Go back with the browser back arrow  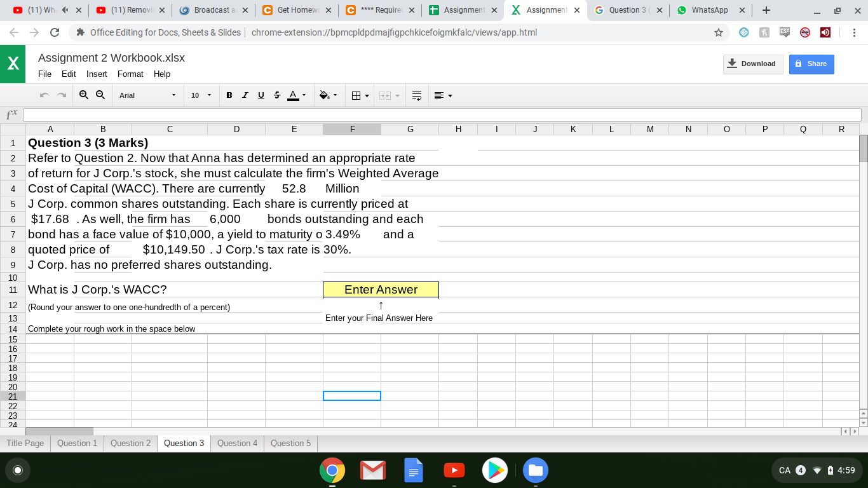tap(15, 32)
